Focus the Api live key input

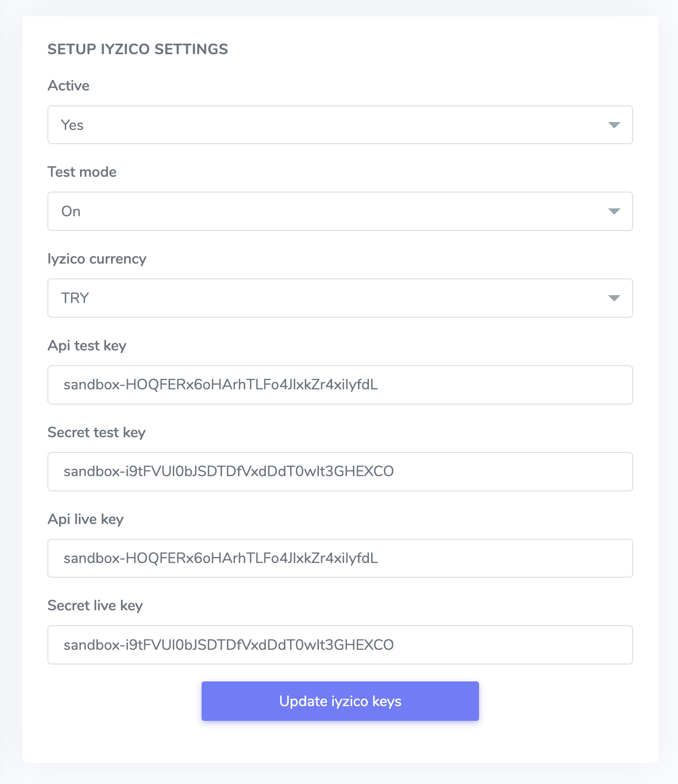point(340,558)
